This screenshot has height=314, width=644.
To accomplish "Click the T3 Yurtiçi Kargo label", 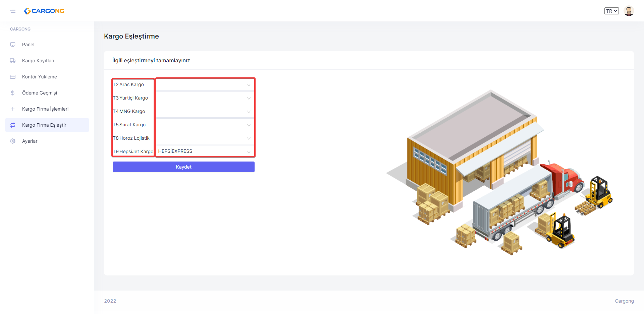I will [130, 98].
